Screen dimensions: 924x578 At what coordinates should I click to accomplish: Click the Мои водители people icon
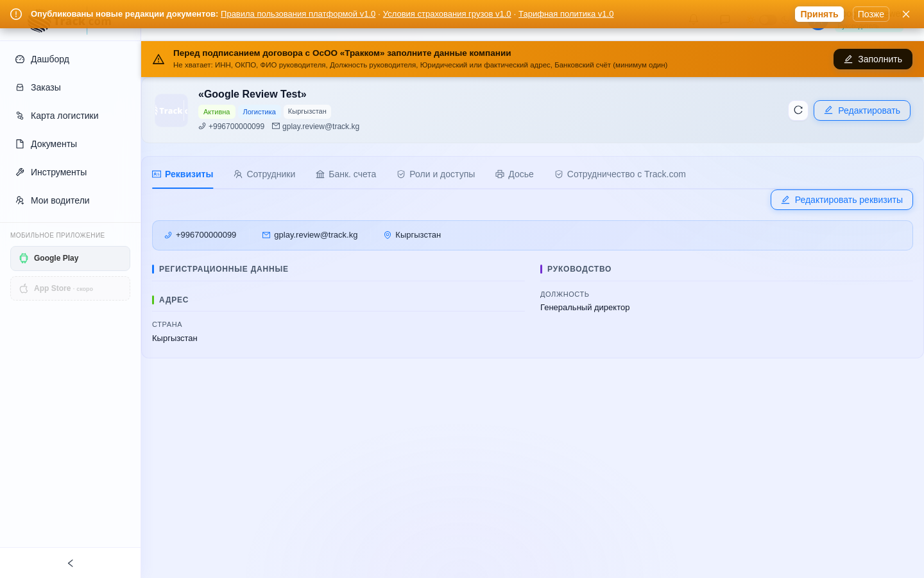click(x=20, y=200)
